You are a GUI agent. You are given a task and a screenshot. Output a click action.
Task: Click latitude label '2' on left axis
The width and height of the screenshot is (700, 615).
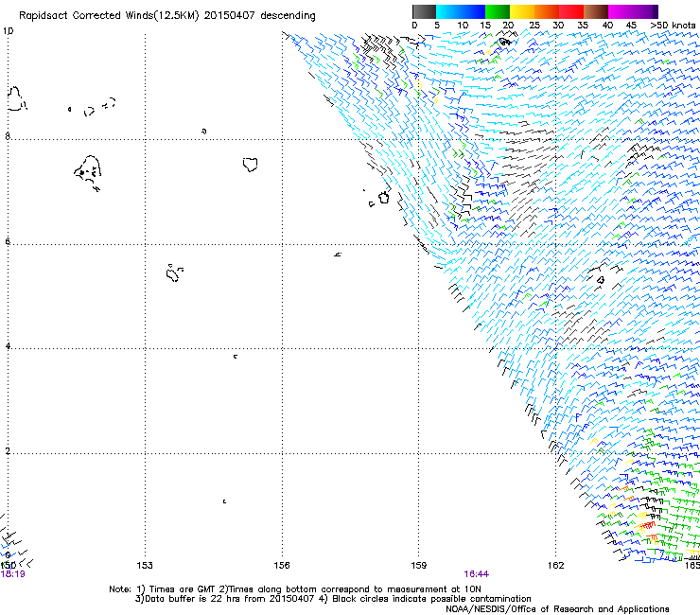8,451
